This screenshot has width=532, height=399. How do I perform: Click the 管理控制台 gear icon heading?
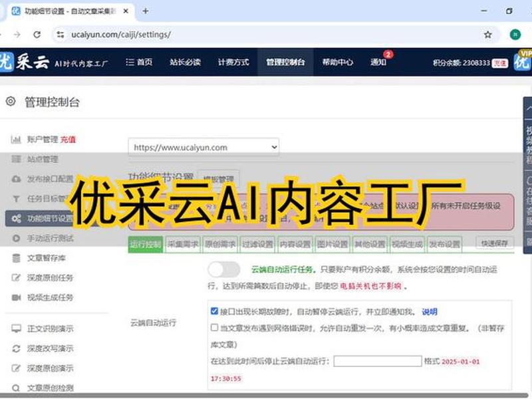tap(11, 102)
